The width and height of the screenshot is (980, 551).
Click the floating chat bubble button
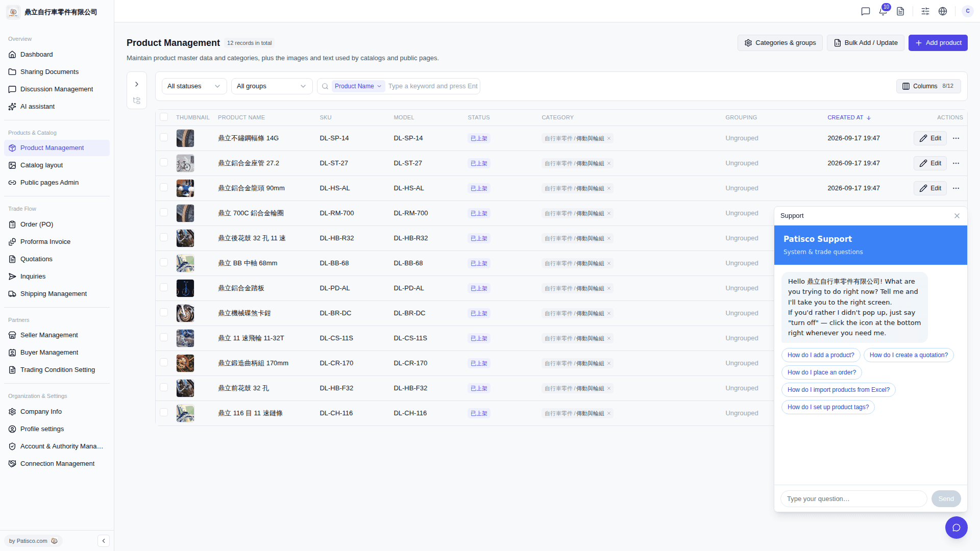point(957,528)
